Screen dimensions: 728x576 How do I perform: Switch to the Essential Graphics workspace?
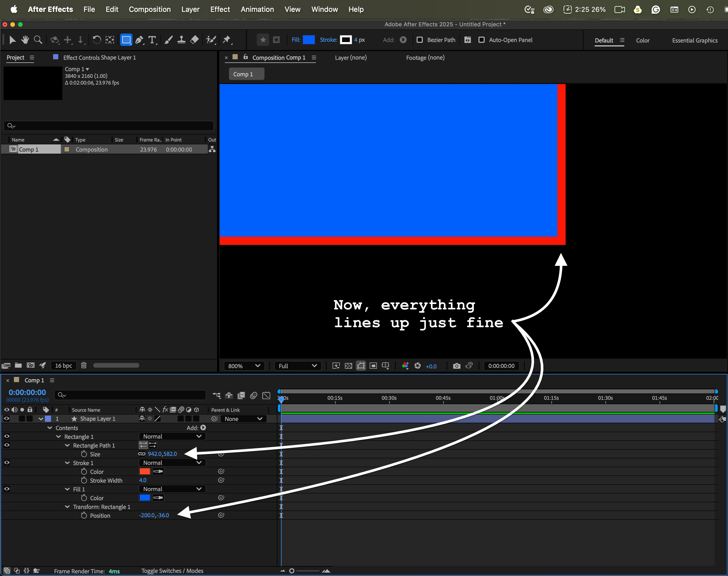695,40
